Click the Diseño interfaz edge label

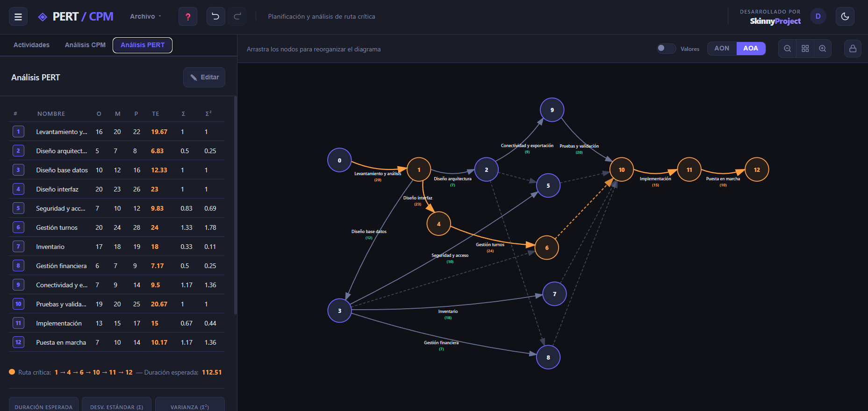coord(418,198)
